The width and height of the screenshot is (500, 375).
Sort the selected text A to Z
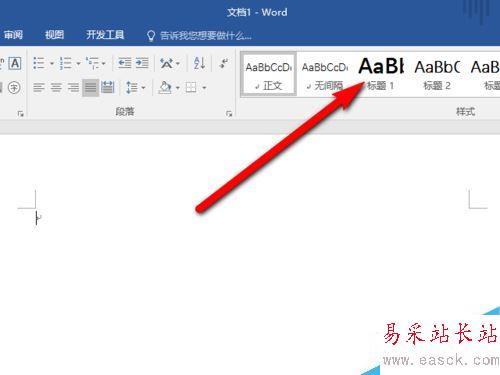click(x=199, y=63)
